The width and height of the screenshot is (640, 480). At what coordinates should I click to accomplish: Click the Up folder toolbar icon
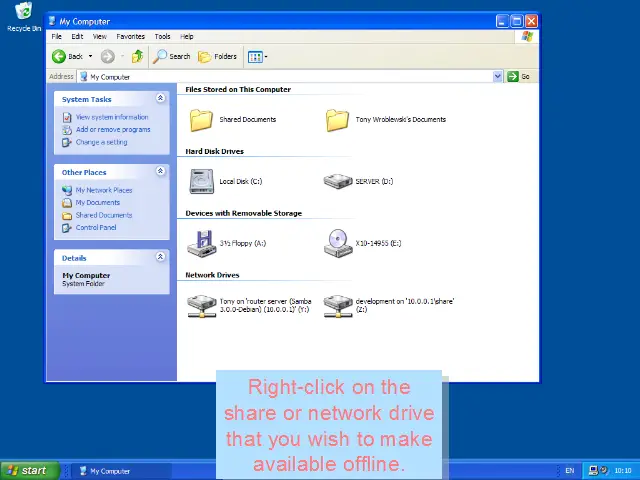137,57
